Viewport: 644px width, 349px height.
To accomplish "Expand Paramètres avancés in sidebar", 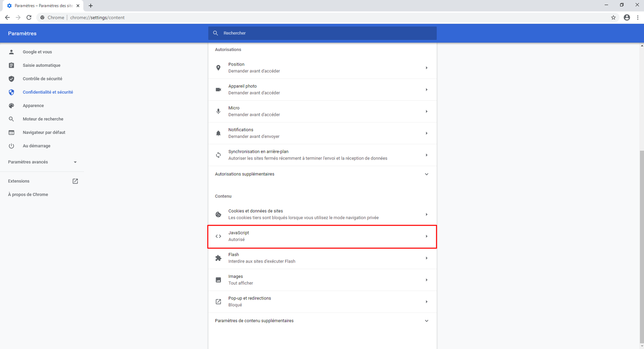I will pyautogui.click(x=75, y=162).
